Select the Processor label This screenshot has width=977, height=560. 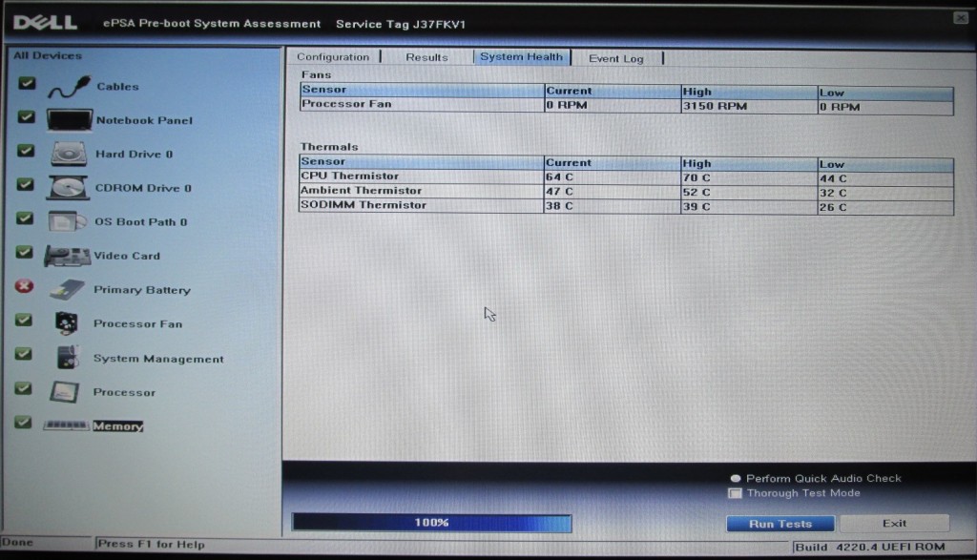pyautogui.click(x=124, y=392)
